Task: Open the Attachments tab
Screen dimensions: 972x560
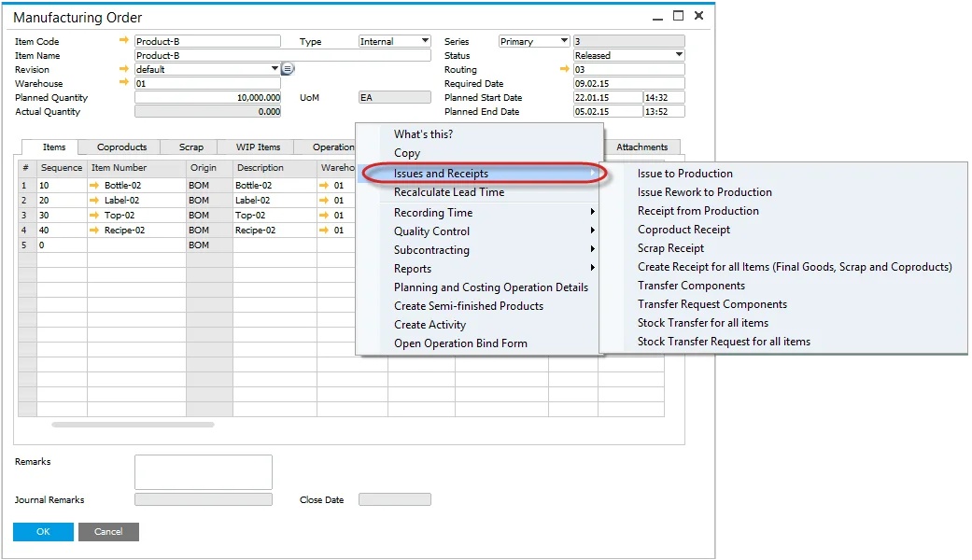Action: click(x=641, y=147)
